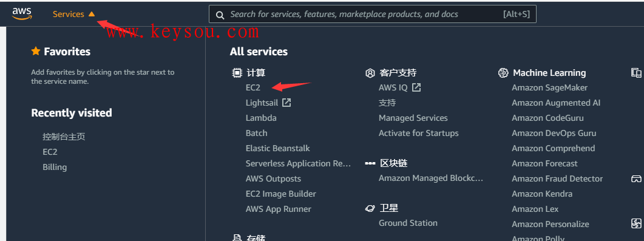The height and width of the screenshot is (241, 644).
Task: Click the satellite planet icon
Action: pos(370,209)
